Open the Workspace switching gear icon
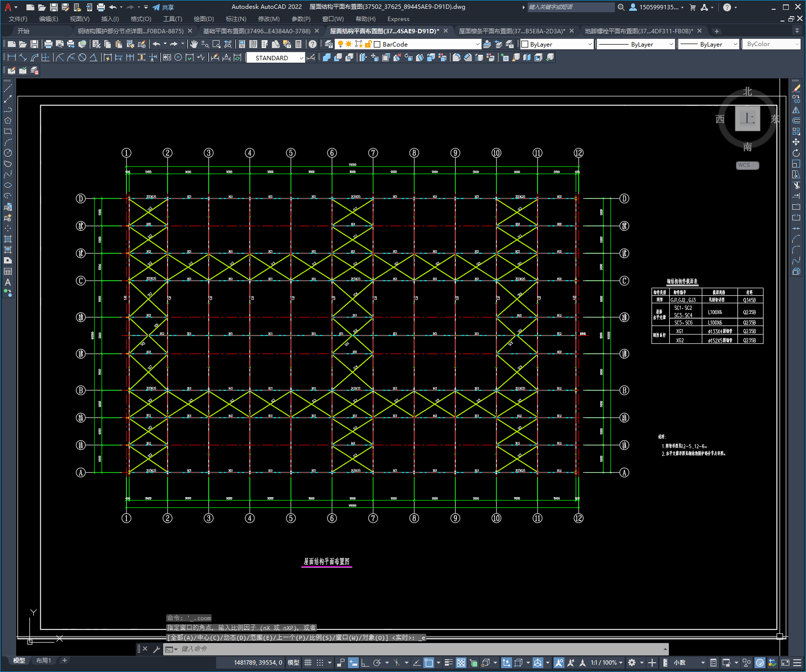The width and height of the screenshot is (806, 672). click(x=632, y=663)
